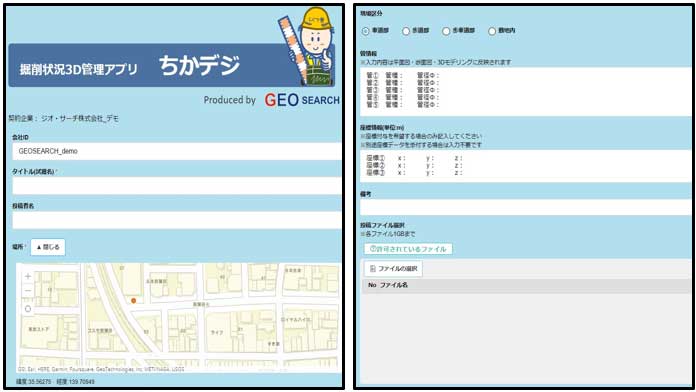The width and height of the screenshot is (696, 392).
Task: Click inside the 管情報 text area
Action: 526,92
